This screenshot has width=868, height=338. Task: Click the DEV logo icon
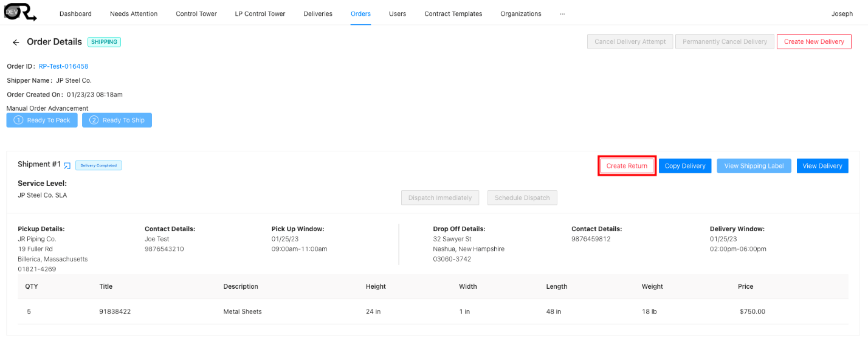pyautogui.click(x=20, y=12)
